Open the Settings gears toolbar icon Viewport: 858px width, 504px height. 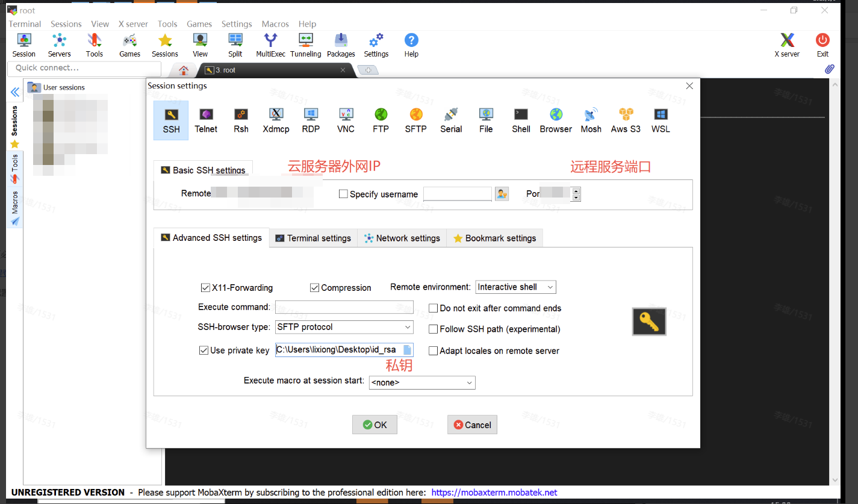[376, 45]
